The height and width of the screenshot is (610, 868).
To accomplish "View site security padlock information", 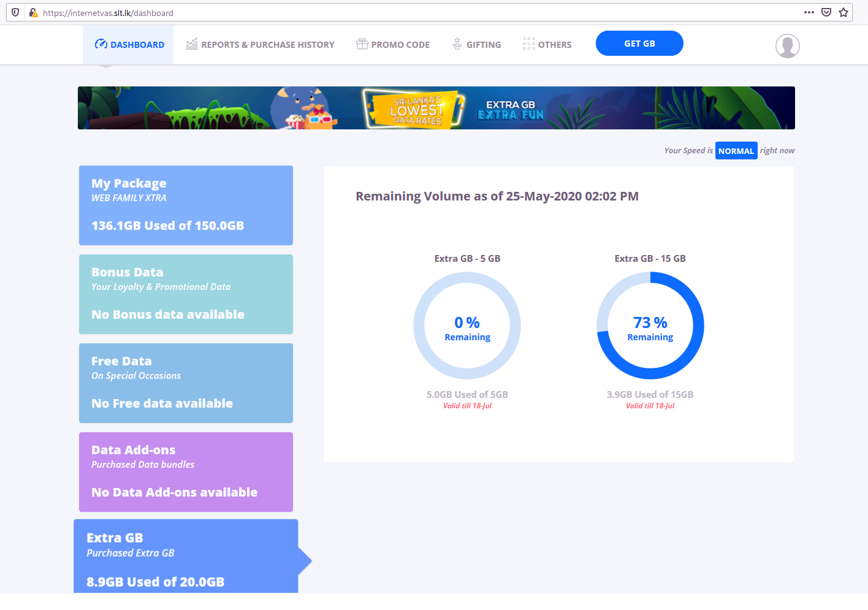I will point(34,12).
